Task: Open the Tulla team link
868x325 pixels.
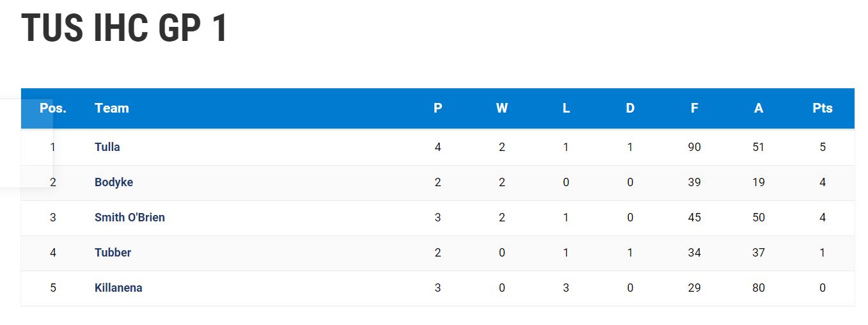Action: (107, 147)
